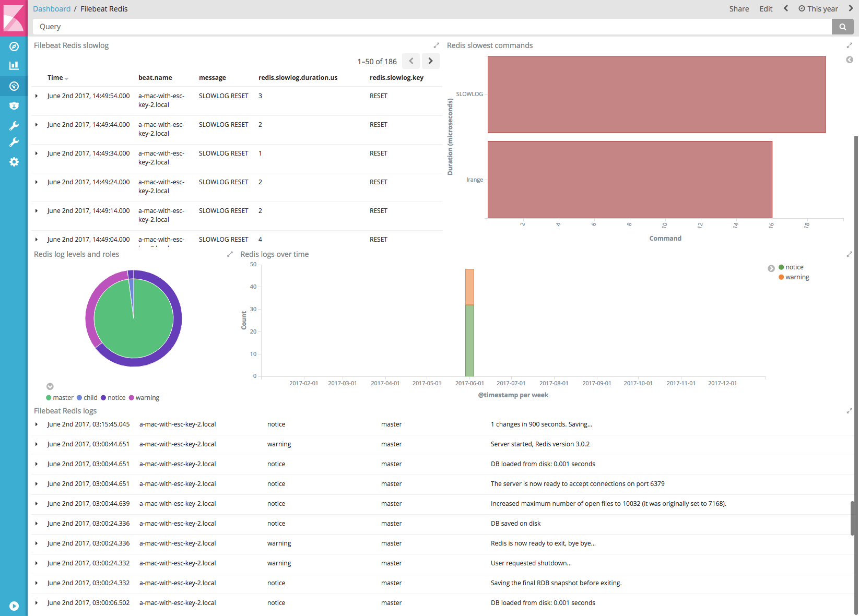
Task: Focus the Query search input field
Action: pyautogui.click(x=432, y=27)
